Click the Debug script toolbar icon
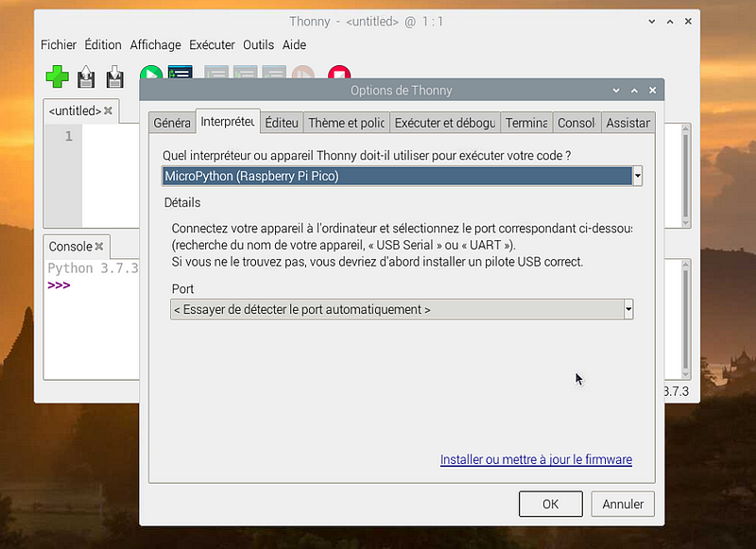The height and width of the screenshot is (549, 756). click(180, 73)
